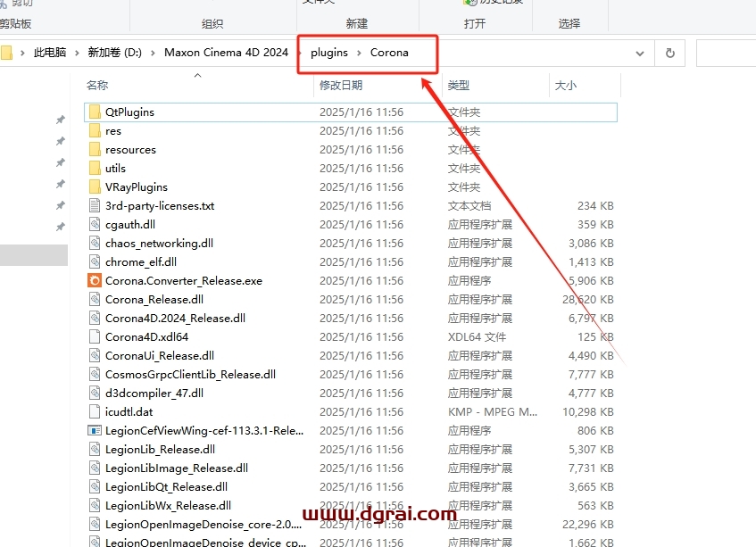Click the KMP - MPEG M... type cell
Image resolution: width=756 pixels, height=547 pixels.
[x=493, y=412]
